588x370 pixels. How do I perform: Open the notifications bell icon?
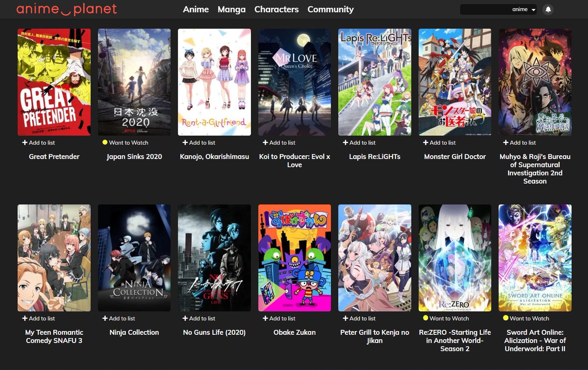[x=548, y=9]
